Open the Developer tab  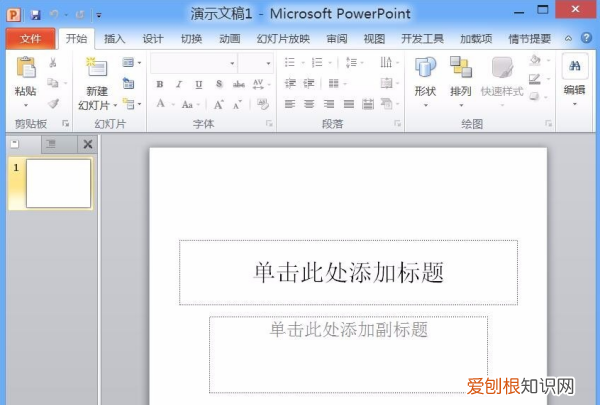pos(422,39)
